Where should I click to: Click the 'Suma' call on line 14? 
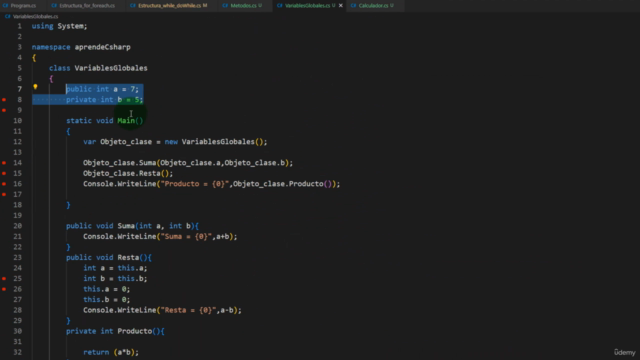(147, 163)
